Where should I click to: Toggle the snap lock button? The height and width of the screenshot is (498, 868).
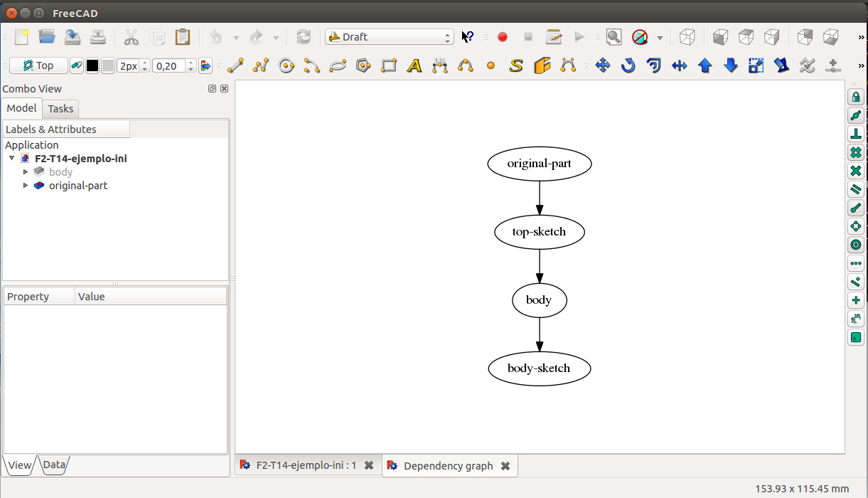point(856,97)
